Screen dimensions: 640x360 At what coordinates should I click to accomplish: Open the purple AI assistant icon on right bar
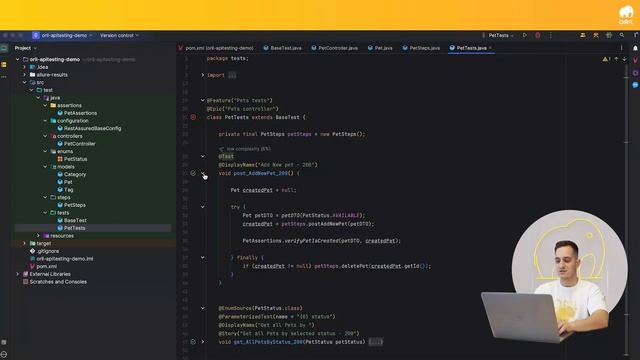pyautogui.click(x=636, y=73)
